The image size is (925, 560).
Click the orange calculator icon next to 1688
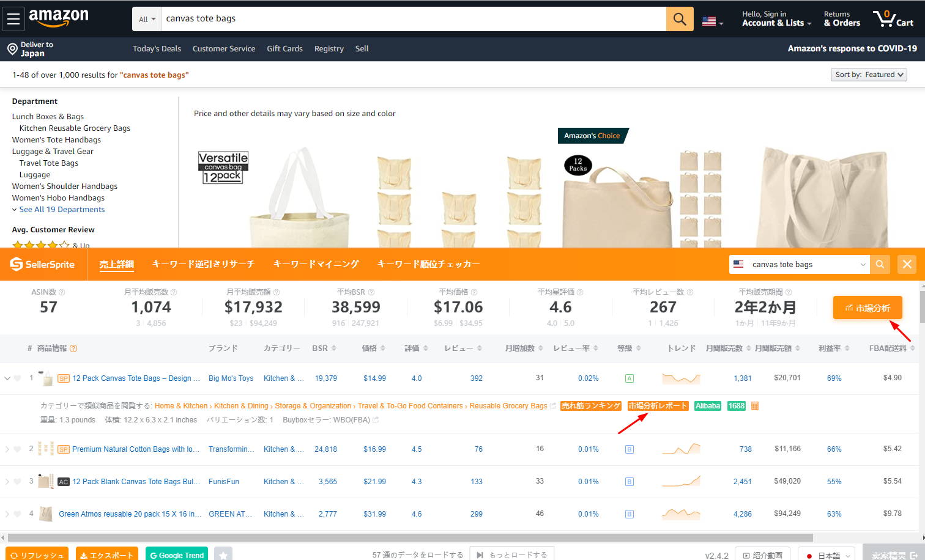click(x=755, y=406)
